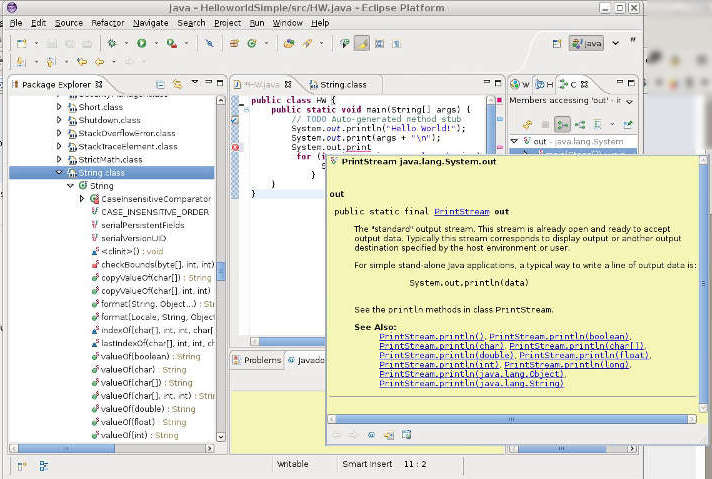This screenshot has height=479, width=712.
Task: Click the Previous Annotation toolbar icon
Action: 50,61
